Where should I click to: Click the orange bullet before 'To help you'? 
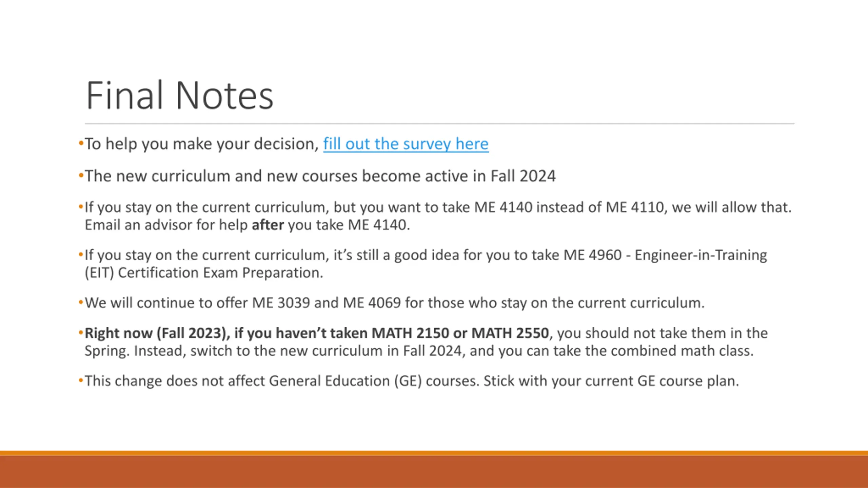tap(81, 143)
